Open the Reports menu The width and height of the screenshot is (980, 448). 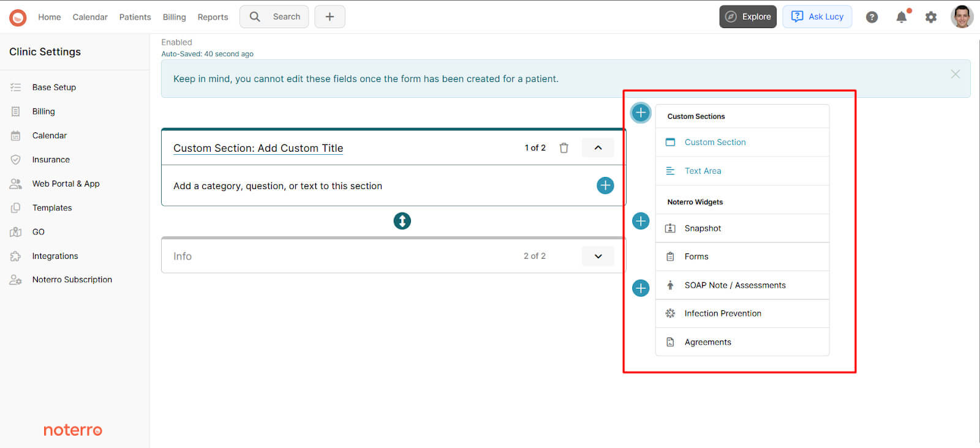213,17
